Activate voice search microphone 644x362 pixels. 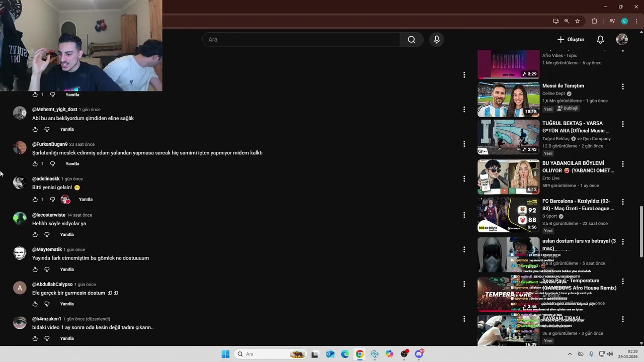(x=437, y=40)
